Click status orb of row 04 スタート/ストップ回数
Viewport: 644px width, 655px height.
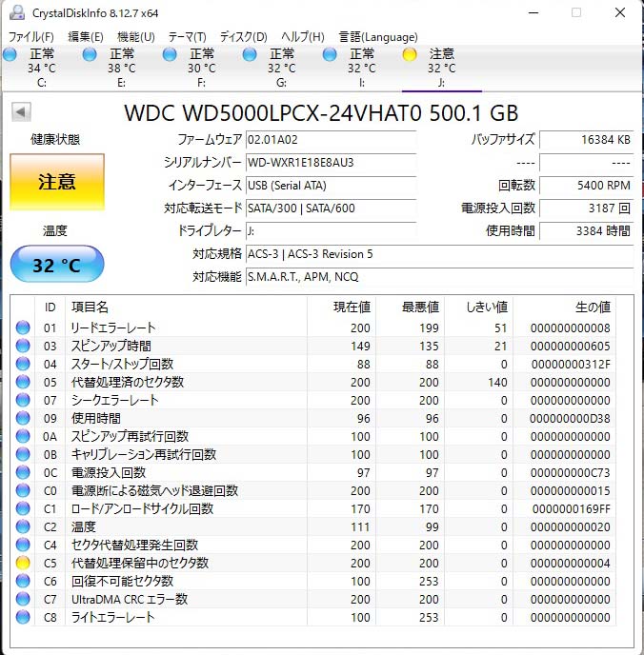coord(23,364)
